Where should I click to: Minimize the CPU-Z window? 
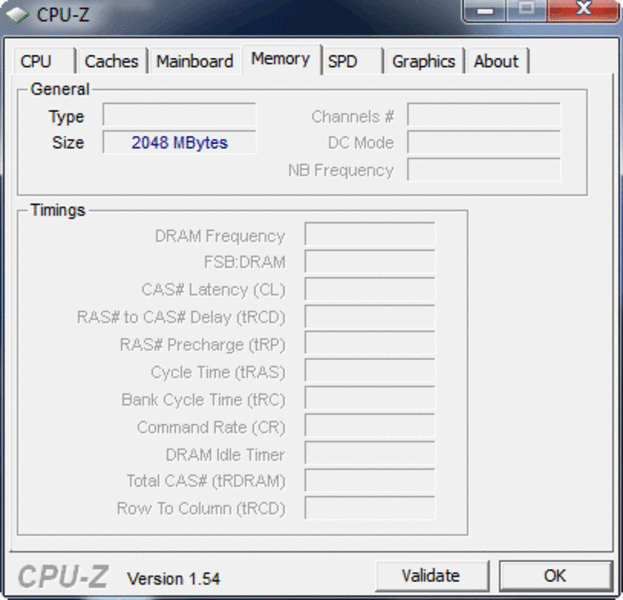pyautogui.click(x=485, y=10)
